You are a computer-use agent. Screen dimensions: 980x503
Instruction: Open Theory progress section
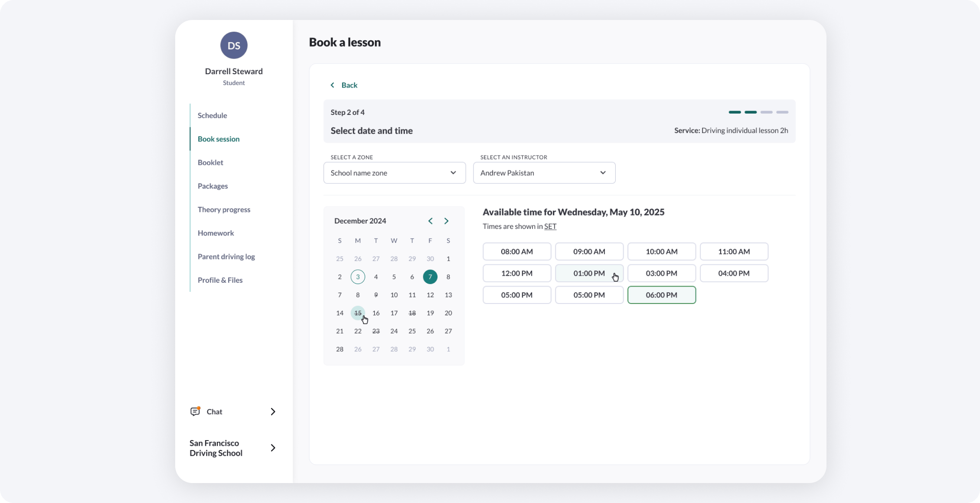coord(224,209)
